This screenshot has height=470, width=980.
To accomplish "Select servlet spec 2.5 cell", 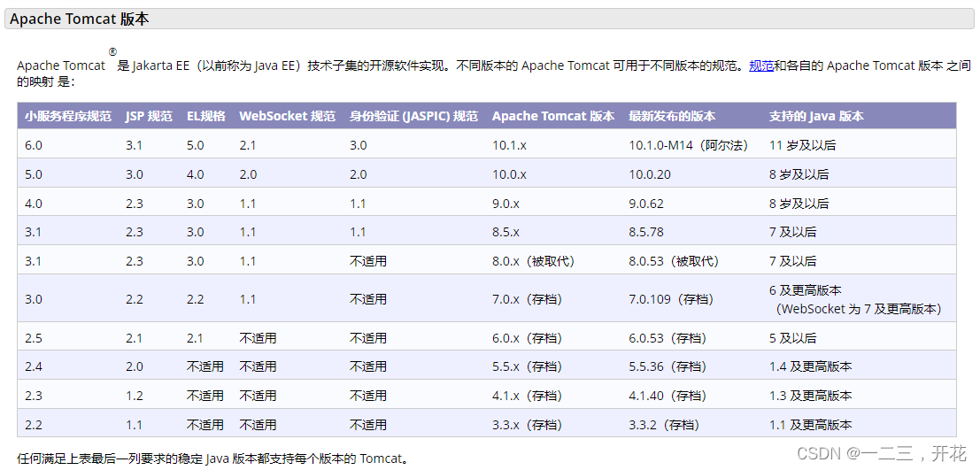I will [33, 338].
